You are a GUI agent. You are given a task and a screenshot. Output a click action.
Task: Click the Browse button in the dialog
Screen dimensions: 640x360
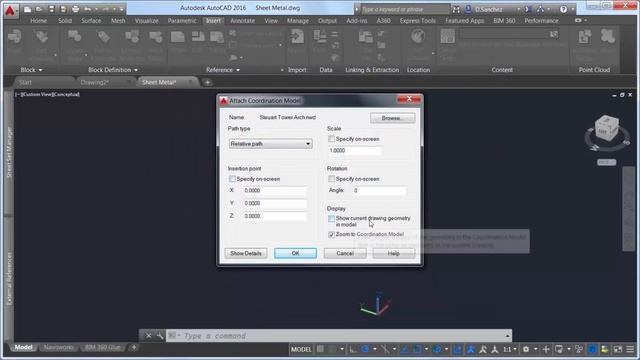click(393, 118)
